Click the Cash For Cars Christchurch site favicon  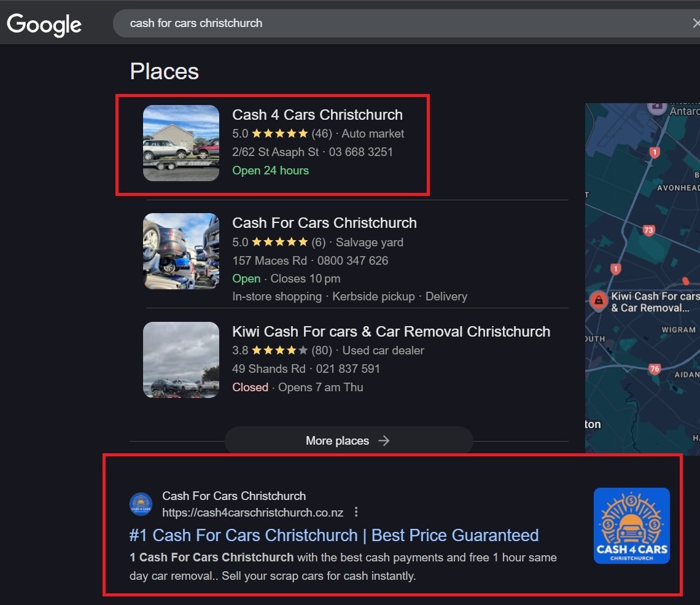pos(141,504)
